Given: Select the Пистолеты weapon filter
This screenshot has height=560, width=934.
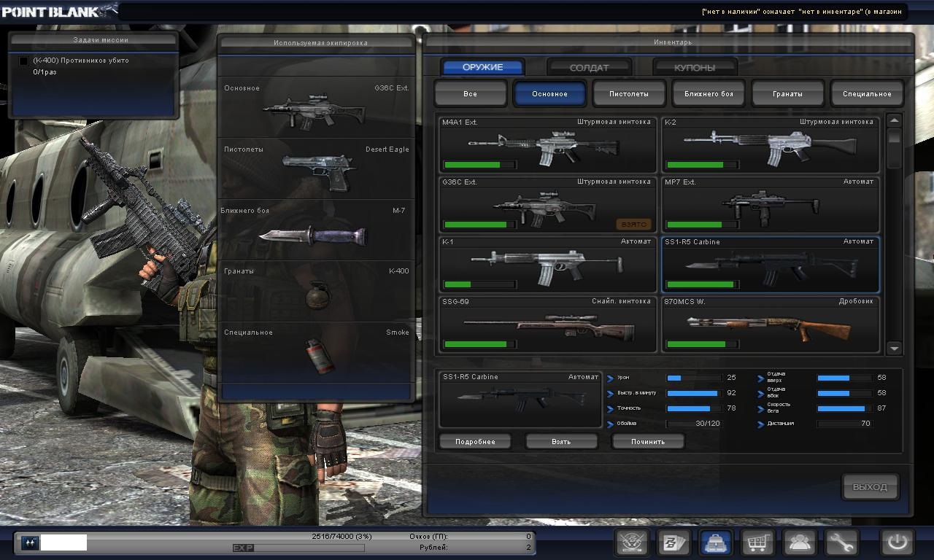Looking at the screenshot, I should point(629,94).
